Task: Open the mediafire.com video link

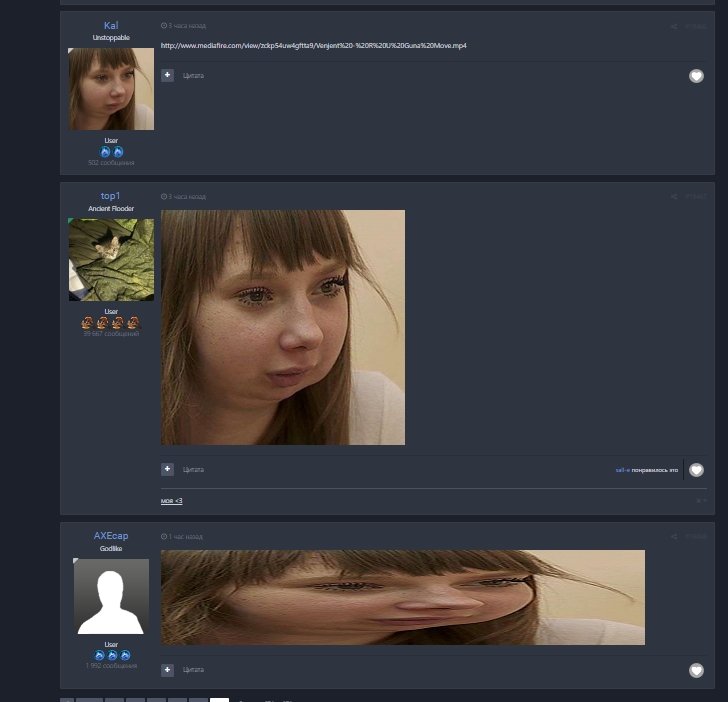Action: point(313,46)
